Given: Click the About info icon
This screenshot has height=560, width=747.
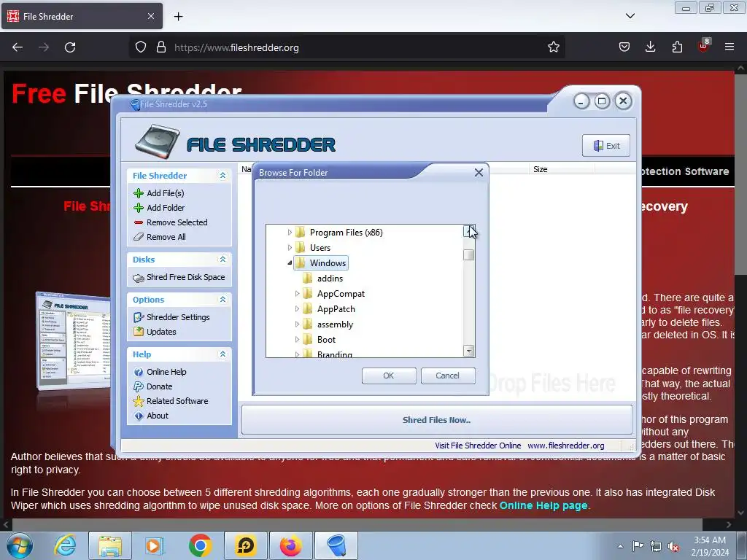Looking at the screenshot, I should tap(139, 416).
